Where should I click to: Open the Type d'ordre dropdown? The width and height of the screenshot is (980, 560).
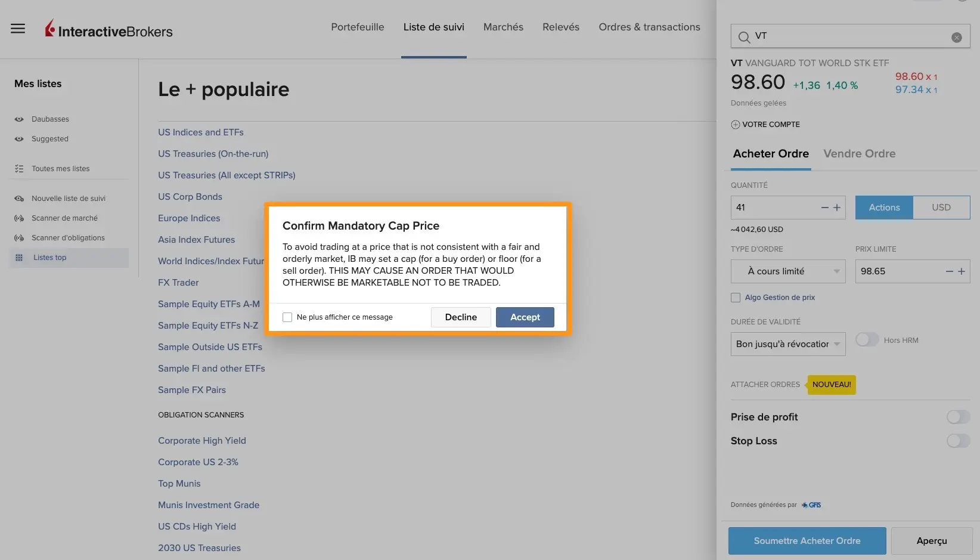[787, 271]
